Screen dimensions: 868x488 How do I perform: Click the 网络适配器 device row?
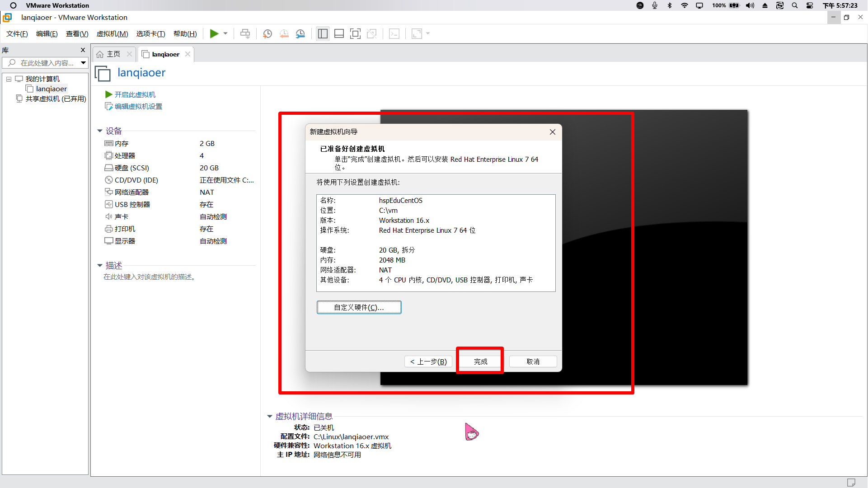coord(179,192)
